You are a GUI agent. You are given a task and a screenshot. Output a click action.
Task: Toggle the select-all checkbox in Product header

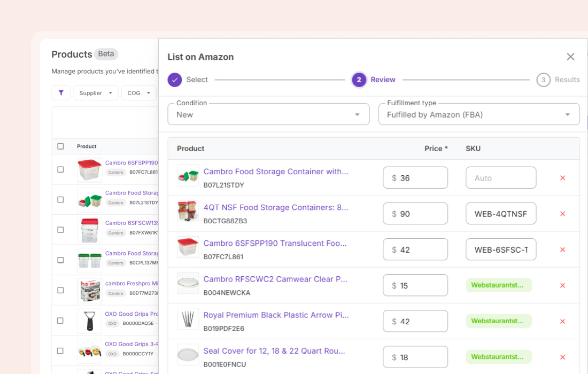click(x=60, y=146)
